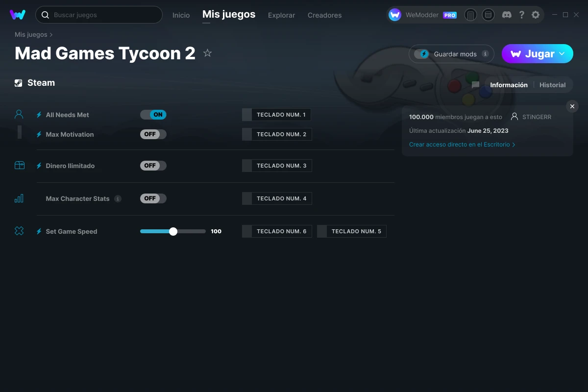The width and height of the screenshot is (588, 392).
Task: Favorite Mad Games Tycoon 2 with star
Action: 207,53
